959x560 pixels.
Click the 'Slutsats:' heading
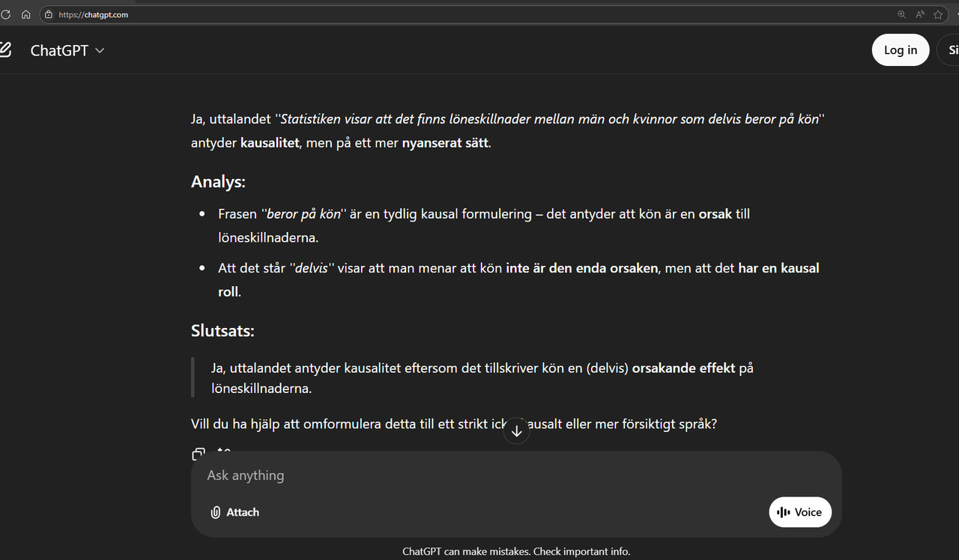pos(223,331)
